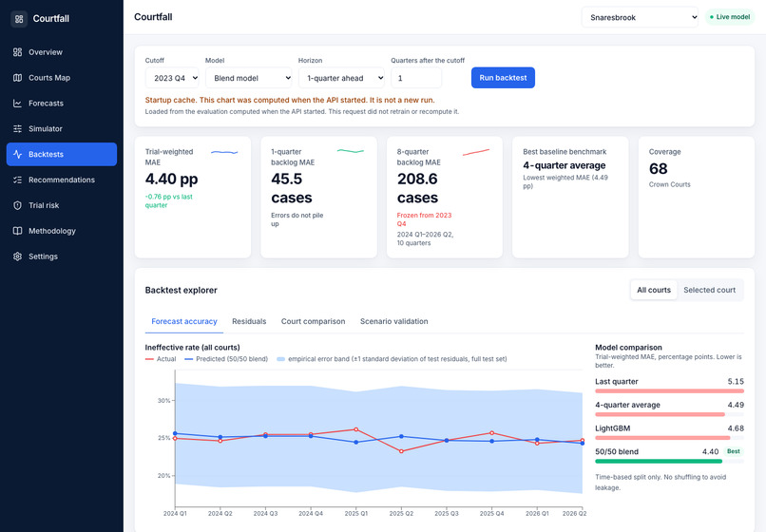
Task: Click the 'Frozen from 2023 Q4' text
Action: click(424, 219)
